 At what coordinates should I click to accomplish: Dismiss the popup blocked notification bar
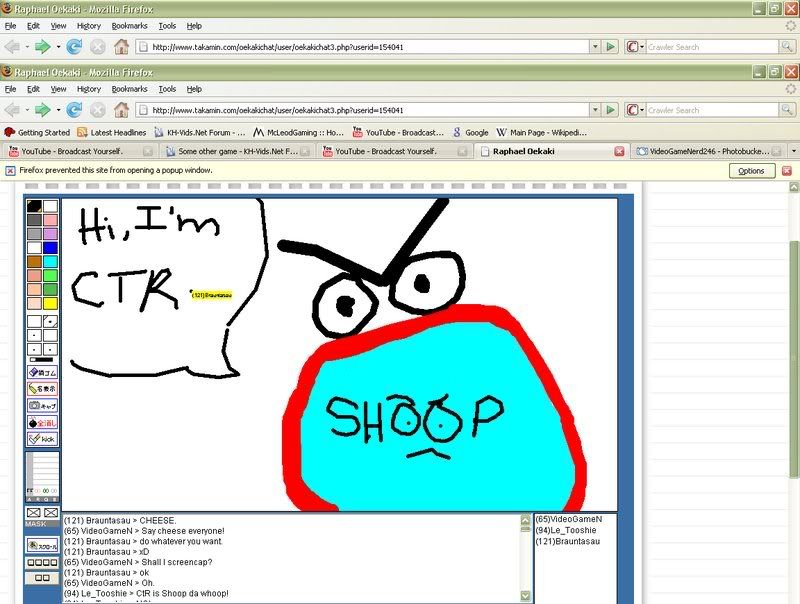tap(786, 171)
